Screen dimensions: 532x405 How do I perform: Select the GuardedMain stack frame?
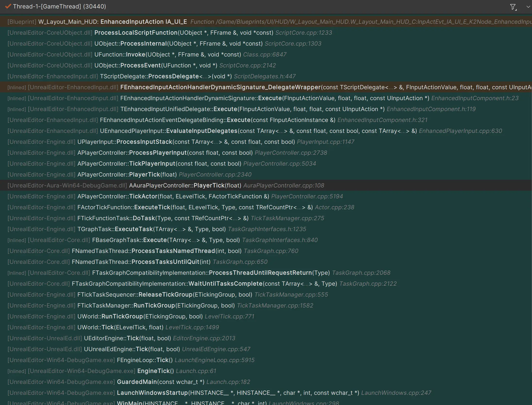pos(137,382)
